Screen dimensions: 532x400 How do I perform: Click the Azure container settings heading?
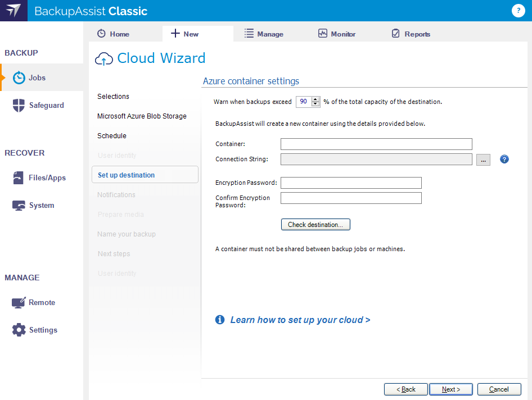251,81
